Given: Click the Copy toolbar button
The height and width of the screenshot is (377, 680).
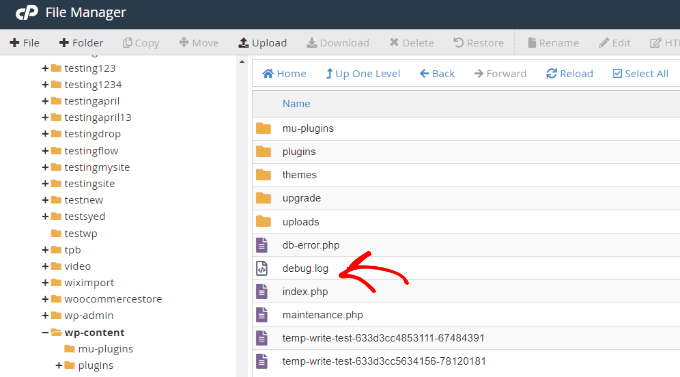Looking at the screenshot, I should coord(141,43).
